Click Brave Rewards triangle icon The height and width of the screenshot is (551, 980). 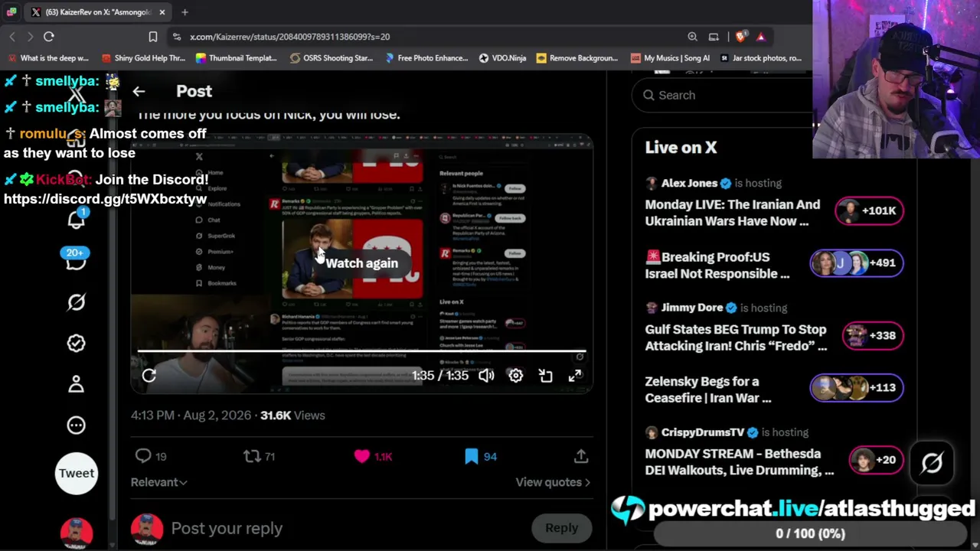click(760, 37)
